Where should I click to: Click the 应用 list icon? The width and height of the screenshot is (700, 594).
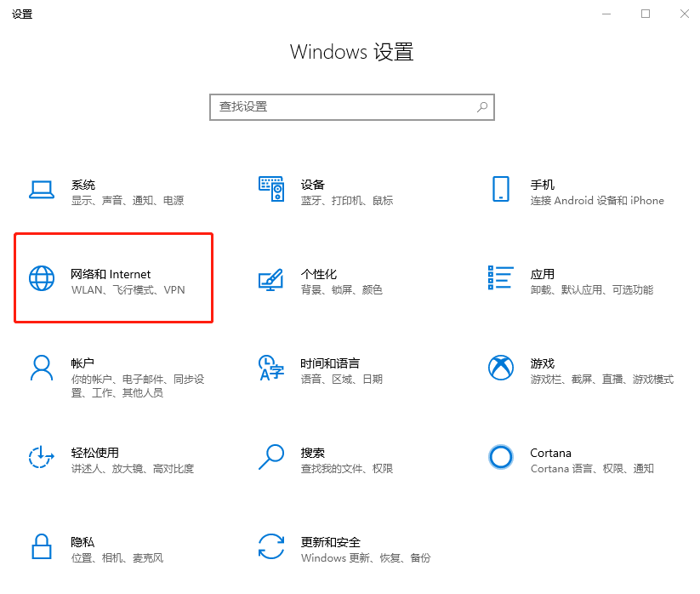click(x=500, y=277)
